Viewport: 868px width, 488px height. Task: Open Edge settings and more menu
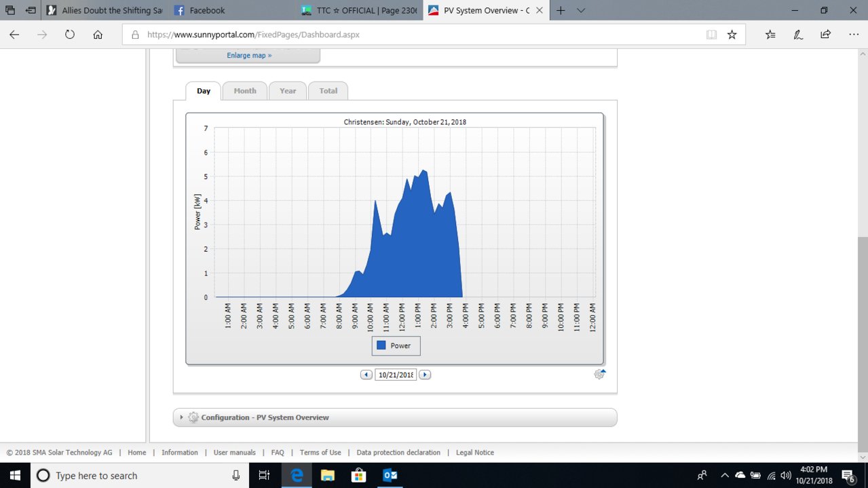(853, 35)
